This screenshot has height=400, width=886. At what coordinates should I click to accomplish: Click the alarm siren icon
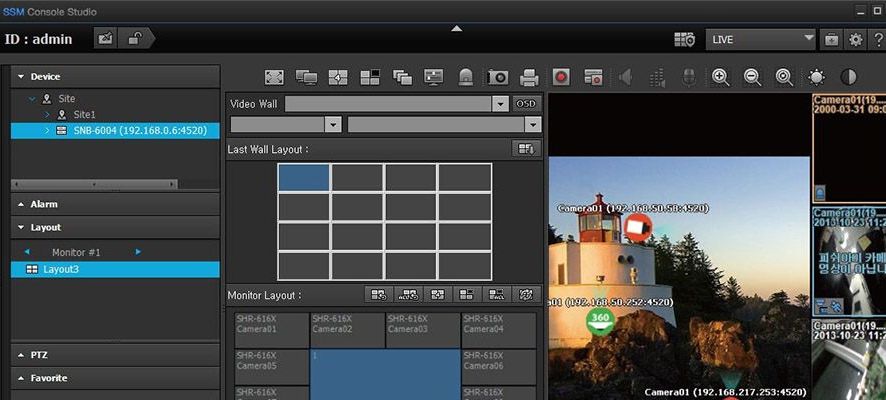pos(466,77)
